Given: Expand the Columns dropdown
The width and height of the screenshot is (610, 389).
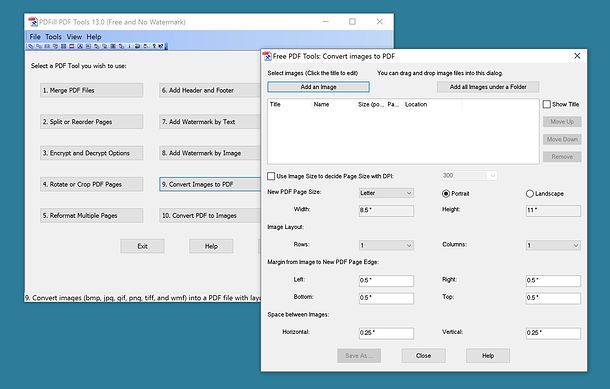Looking at the screenshot, I should [x=553, y=245].
